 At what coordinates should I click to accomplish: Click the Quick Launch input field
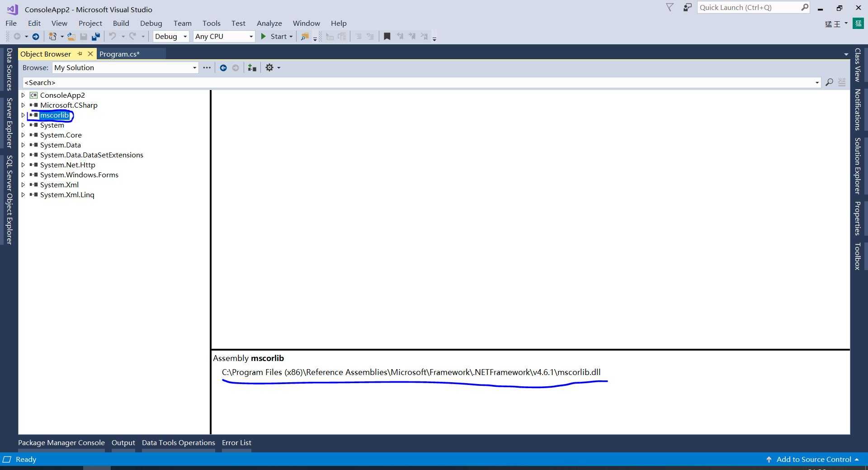pyautogui.click(x=749, y=7)
